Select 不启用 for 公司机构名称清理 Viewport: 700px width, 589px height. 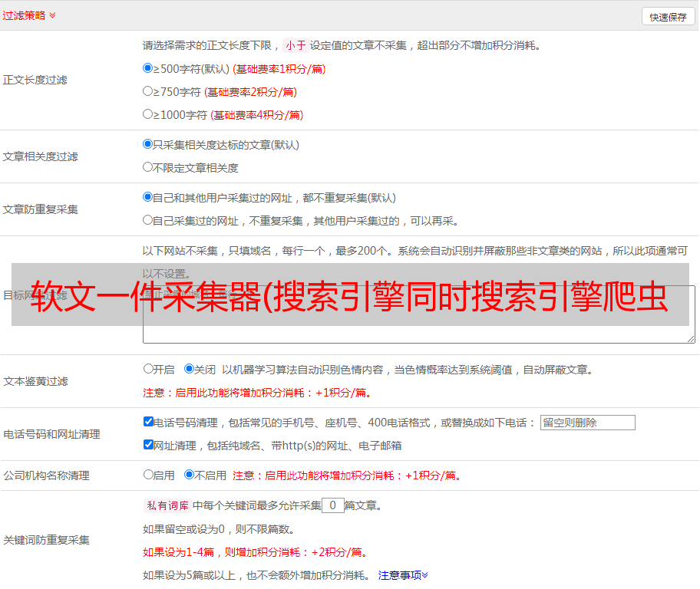pos(190,475)
